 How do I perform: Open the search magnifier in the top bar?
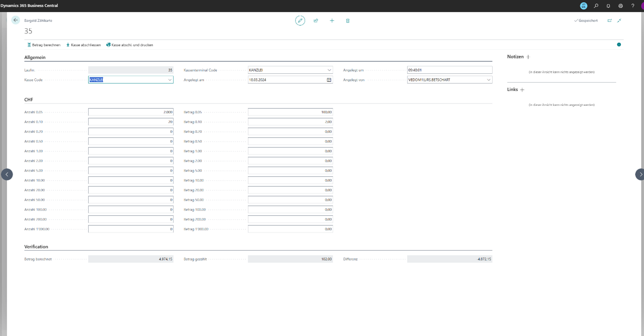coord(596,6)
